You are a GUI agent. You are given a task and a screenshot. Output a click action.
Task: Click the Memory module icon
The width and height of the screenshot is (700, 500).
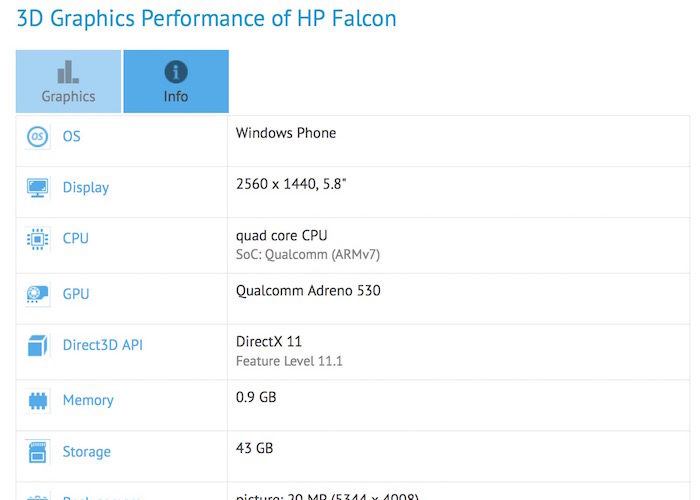click(x=38, y=401)
